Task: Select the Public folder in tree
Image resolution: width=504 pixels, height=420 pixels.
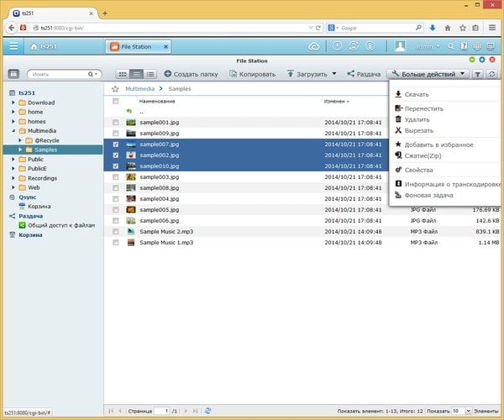Action: click(35, 160)
